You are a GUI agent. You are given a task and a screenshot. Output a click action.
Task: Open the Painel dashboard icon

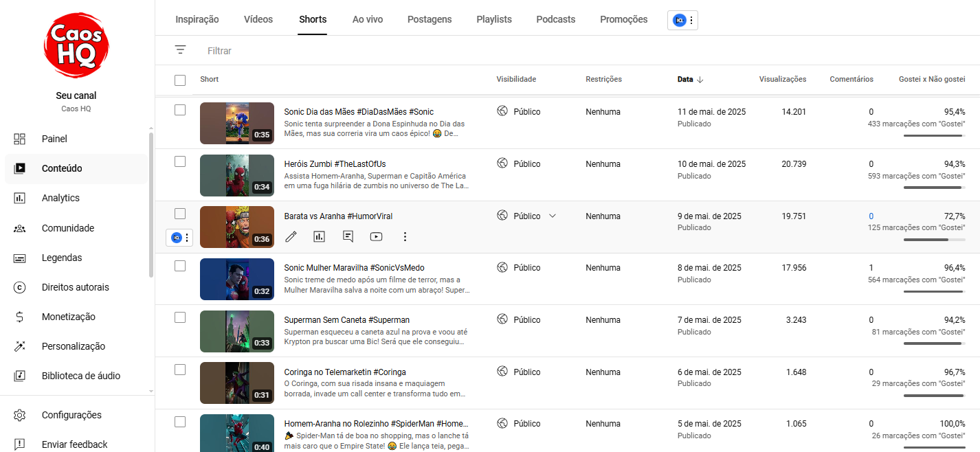point(20,139)
